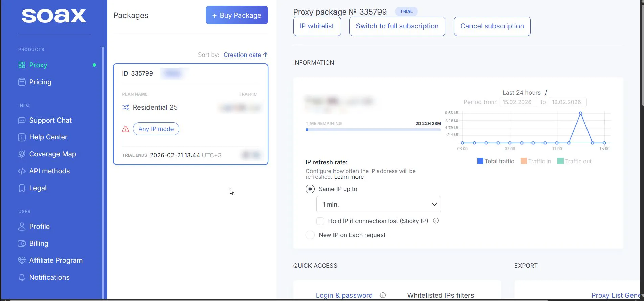The width and height of the screenshot is (644, 301).
Task: Open Affiliate Program page
Action: (x=56, y=260)
